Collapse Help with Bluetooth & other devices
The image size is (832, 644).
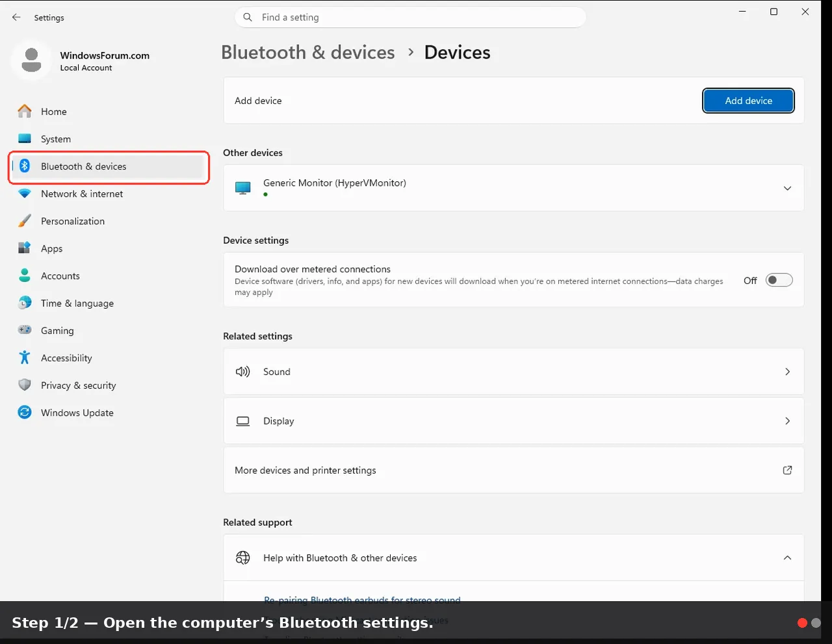coord(787,558)
